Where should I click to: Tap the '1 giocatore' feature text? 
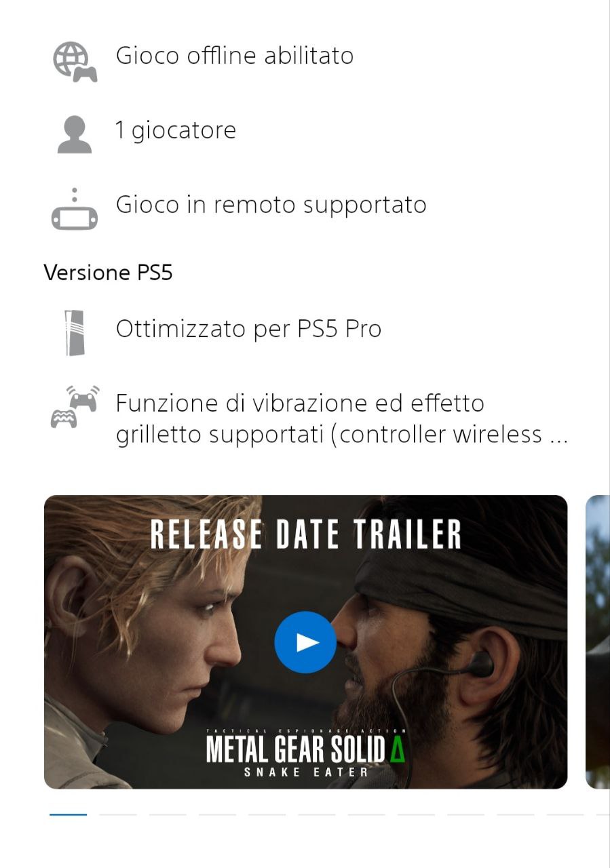coord(176,130)
